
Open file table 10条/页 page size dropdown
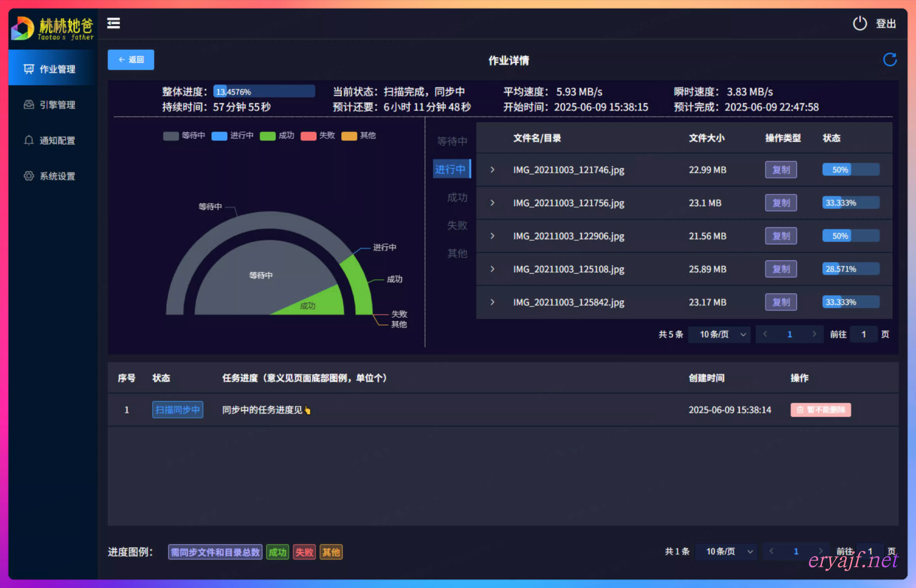pos(719,335)
